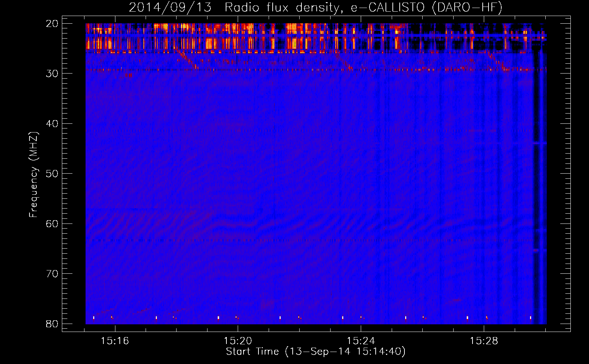Screen dimensions: 589x364
Task: Click the plot title 'Radio flux density, e-CALLISTO (DARO-HF)'
Action: tap(363, 8)
